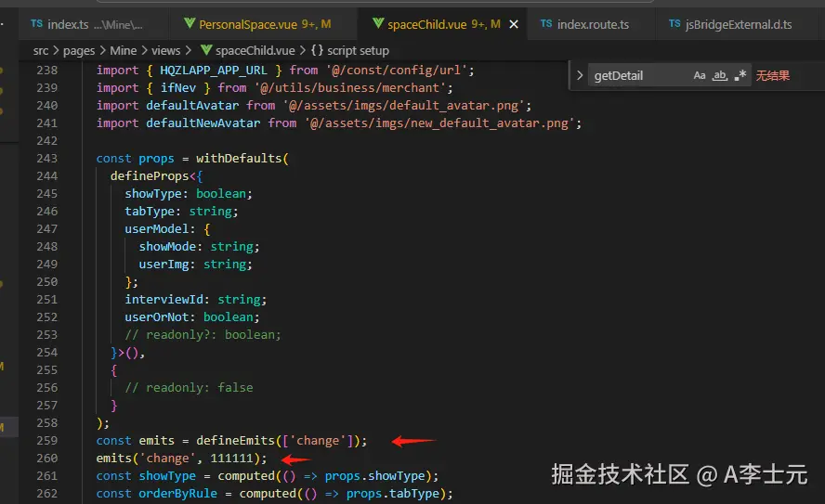The width and height of the screenshot is (825, 504).
Task: Click showMode property on line 248
Action: (x=167, y=247)
